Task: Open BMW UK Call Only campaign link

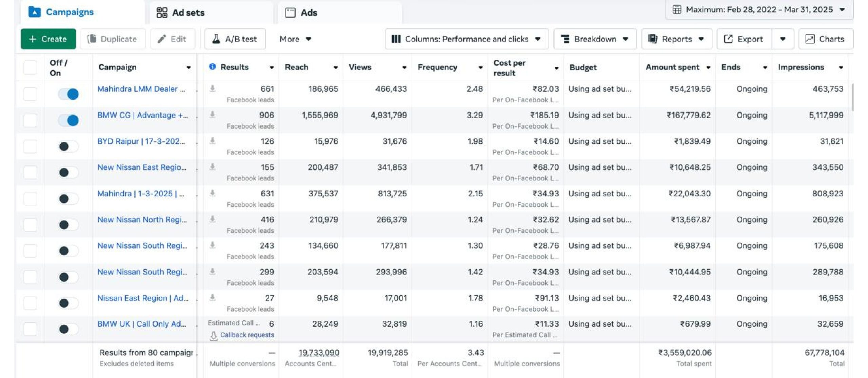Action: tap(142, 324)
